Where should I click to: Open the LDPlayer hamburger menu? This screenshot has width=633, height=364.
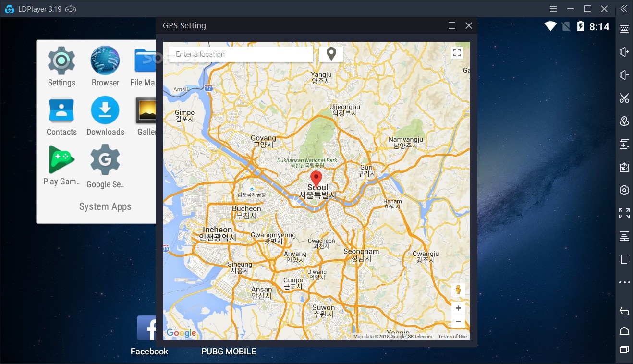[554, 9]
